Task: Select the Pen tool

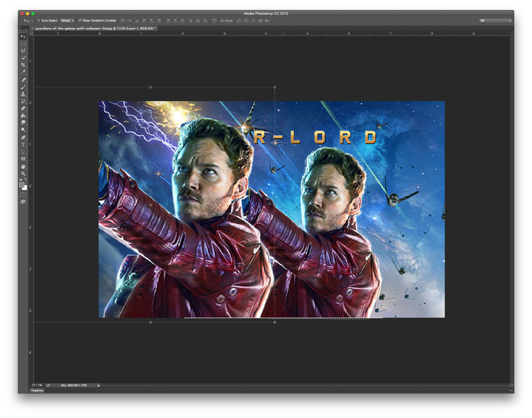Action: [23, 137]
